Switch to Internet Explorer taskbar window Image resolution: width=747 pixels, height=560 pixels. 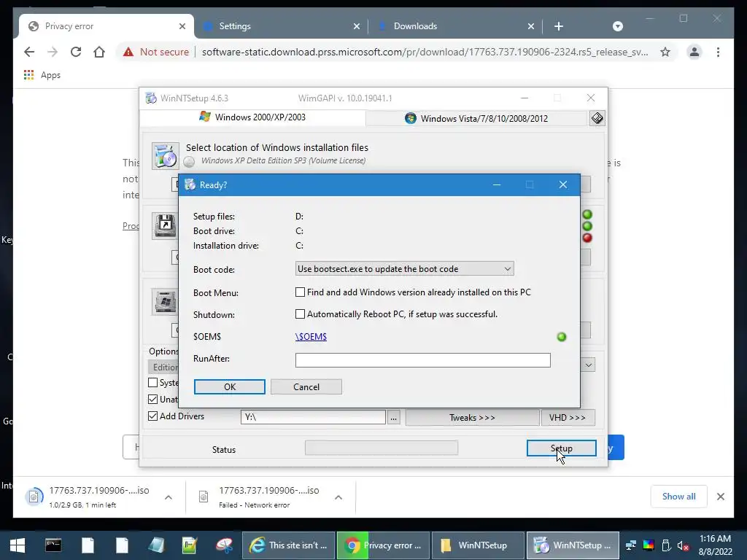tap(288, 545)
